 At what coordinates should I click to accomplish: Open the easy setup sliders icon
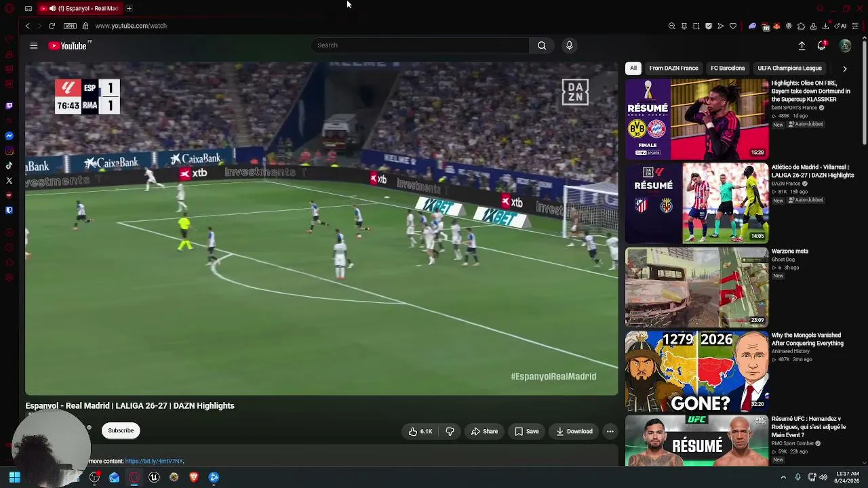[x=855, y=26]
